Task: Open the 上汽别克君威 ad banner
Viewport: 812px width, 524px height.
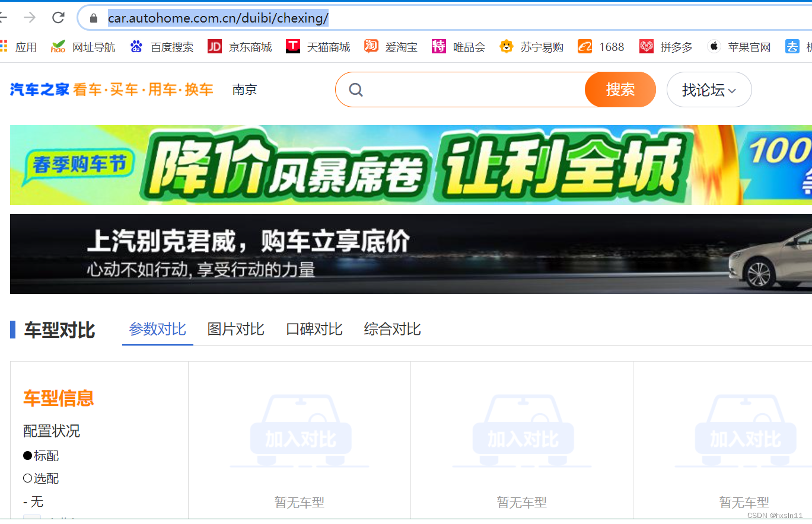Action: click(x=410, y=254)
